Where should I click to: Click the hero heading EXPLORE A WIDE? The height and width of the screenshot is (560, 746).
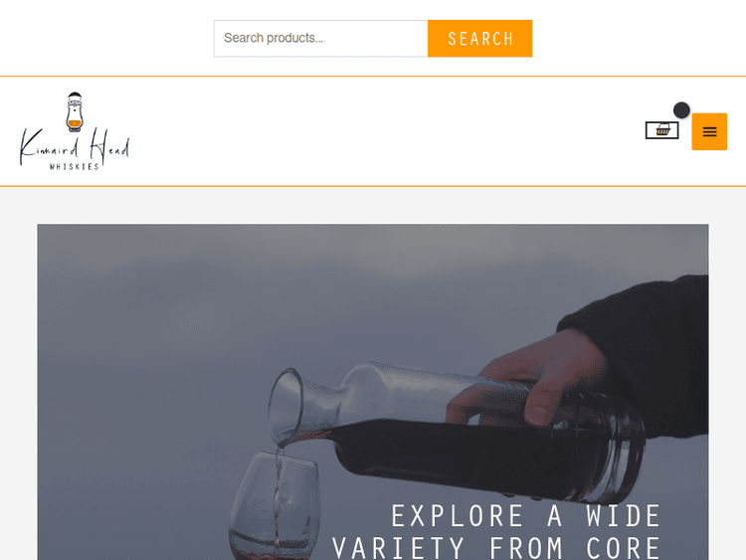point(526,516)
